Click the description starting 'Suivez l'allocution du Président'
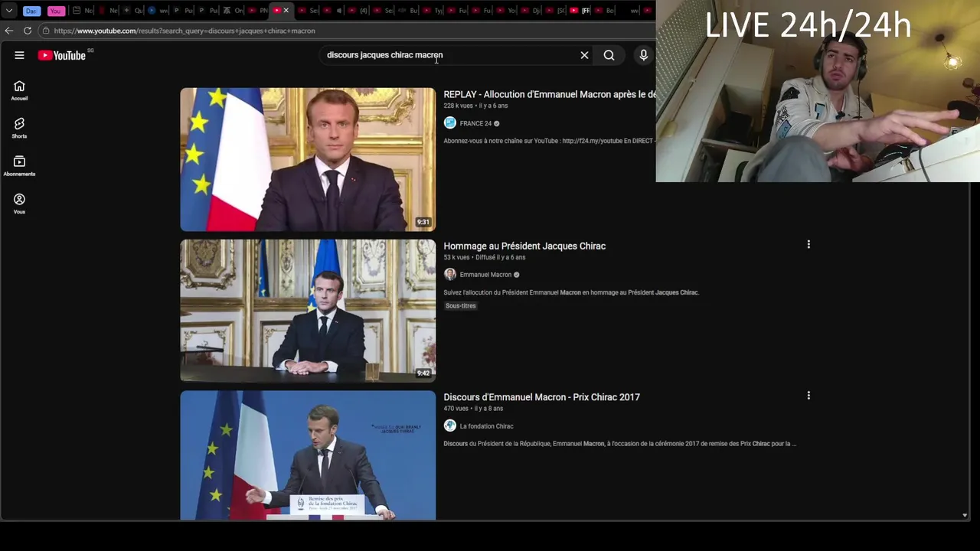Image resolution: width=980 pixels, height=551 pixels. [571, 292]
